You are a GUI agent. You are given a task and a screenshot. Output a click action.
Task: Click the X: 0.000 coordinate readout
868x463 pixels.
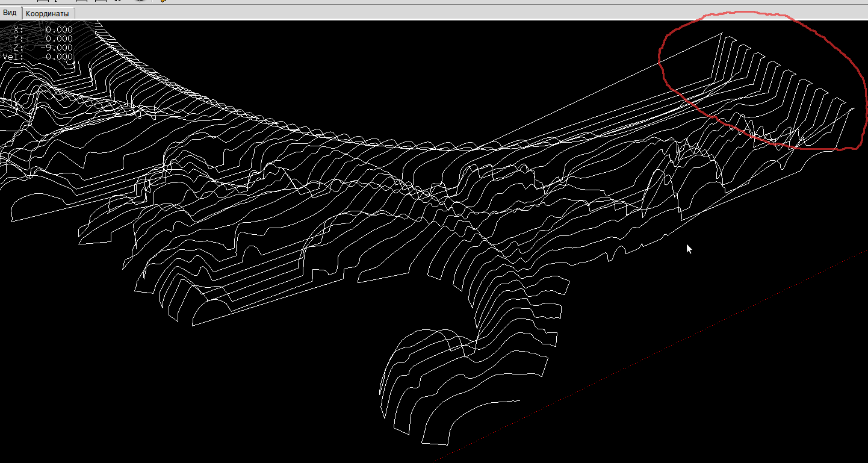(43, 30)
